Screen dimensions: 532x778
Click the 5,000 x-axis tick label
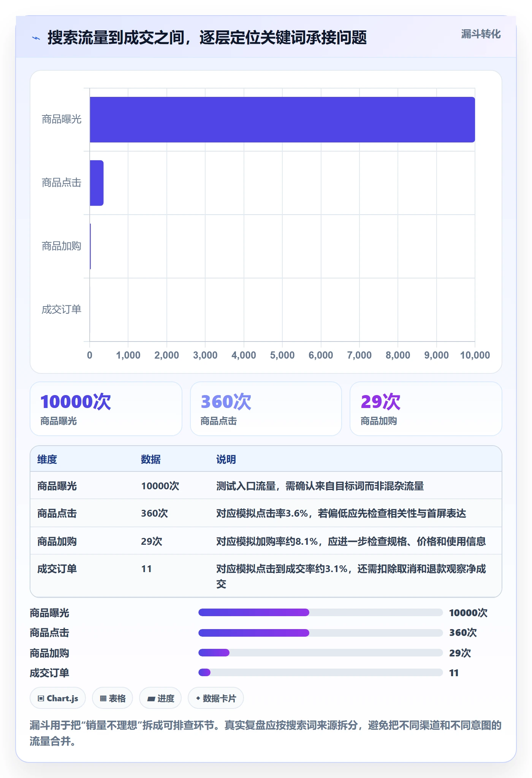point(282,355)
